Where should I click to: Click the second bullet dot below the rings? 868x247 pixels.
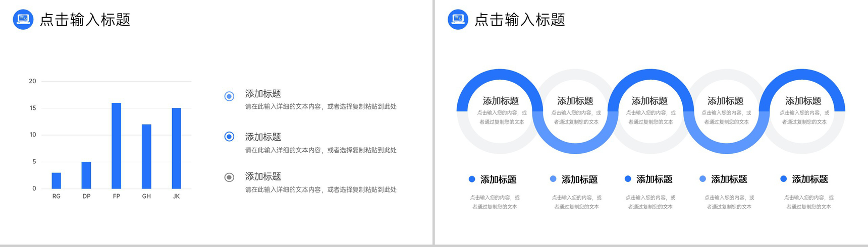553,179
